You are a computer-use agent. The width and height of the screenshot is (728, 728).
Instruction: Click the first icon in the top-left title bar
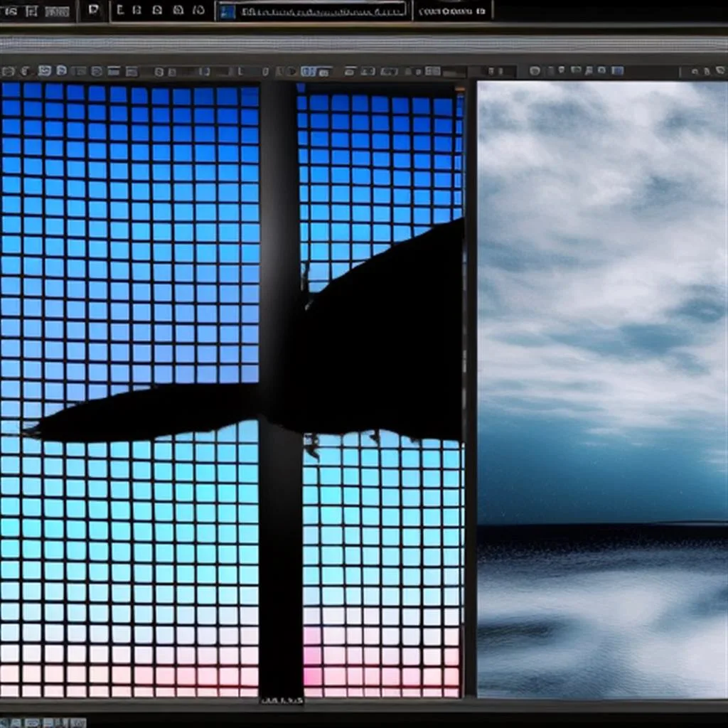pos(10,11)
